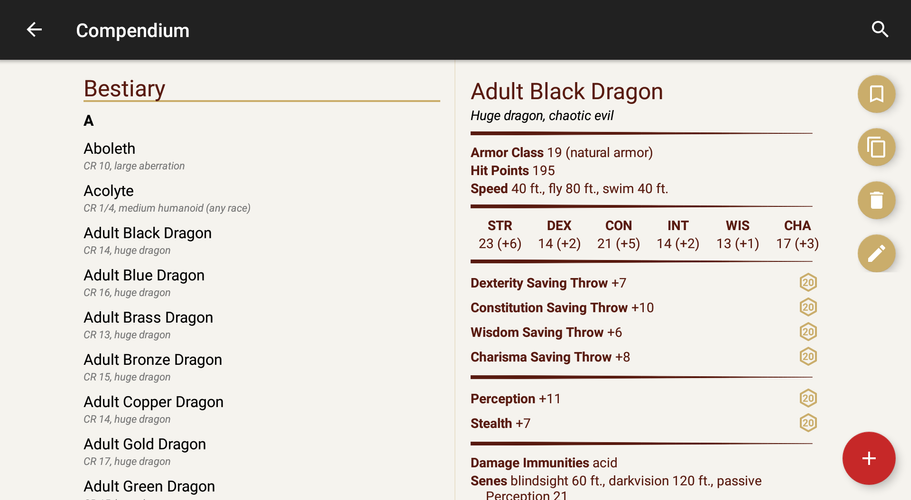Click the INT 14 (+2) ability score
The width and height of the screenshot is (911, 500).
click(677, 235)
